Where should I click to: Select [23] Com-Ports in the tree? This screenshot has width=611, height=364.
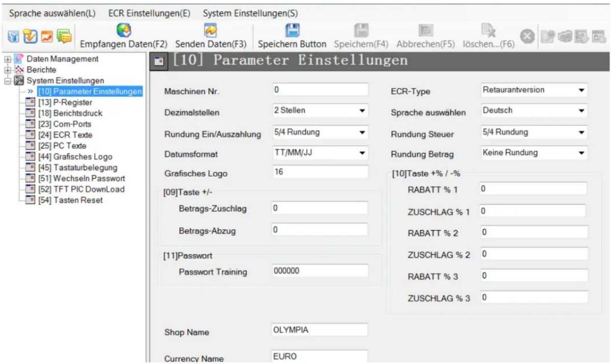[65, 124]
